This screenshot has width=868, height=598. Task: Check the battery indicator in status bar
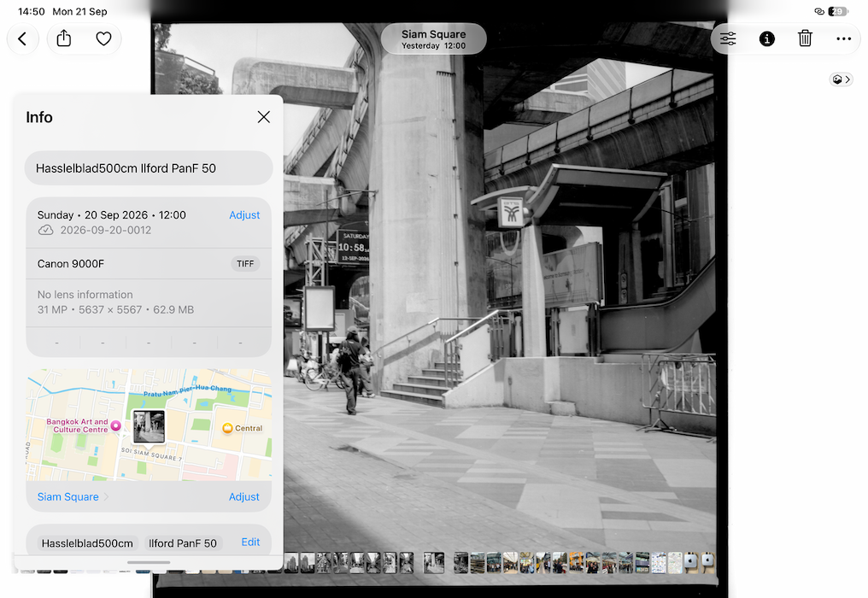[x=838, y=11]
